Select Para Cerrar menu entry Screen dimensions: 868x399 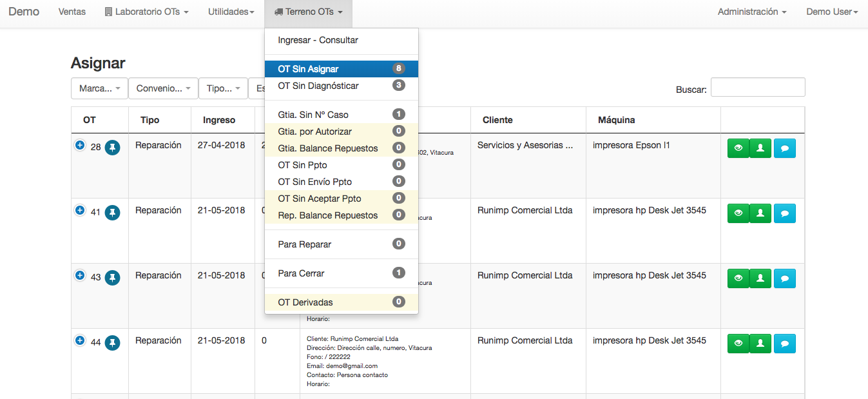click(x=342, y=273)
